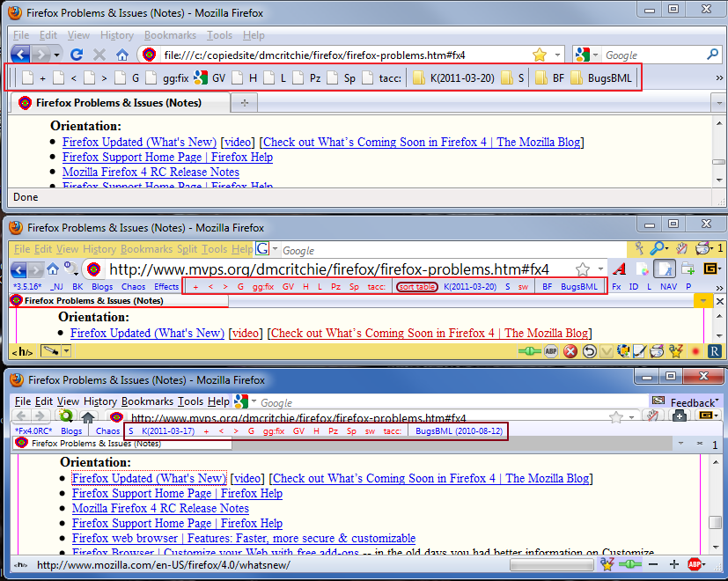728x581 pixels.
Task: Click a-z star bookmark icon in bottom status bar
Action: (607, 564)
